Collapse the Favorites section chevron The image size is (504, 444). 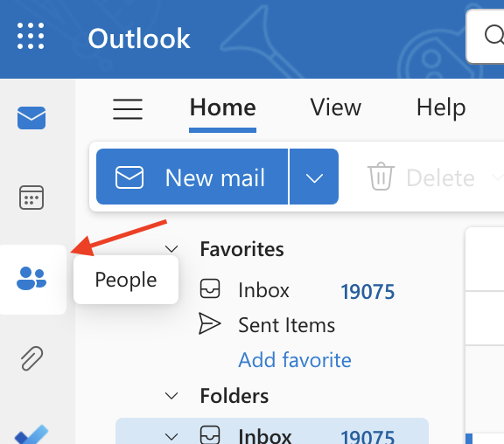(x=171, y=249)
